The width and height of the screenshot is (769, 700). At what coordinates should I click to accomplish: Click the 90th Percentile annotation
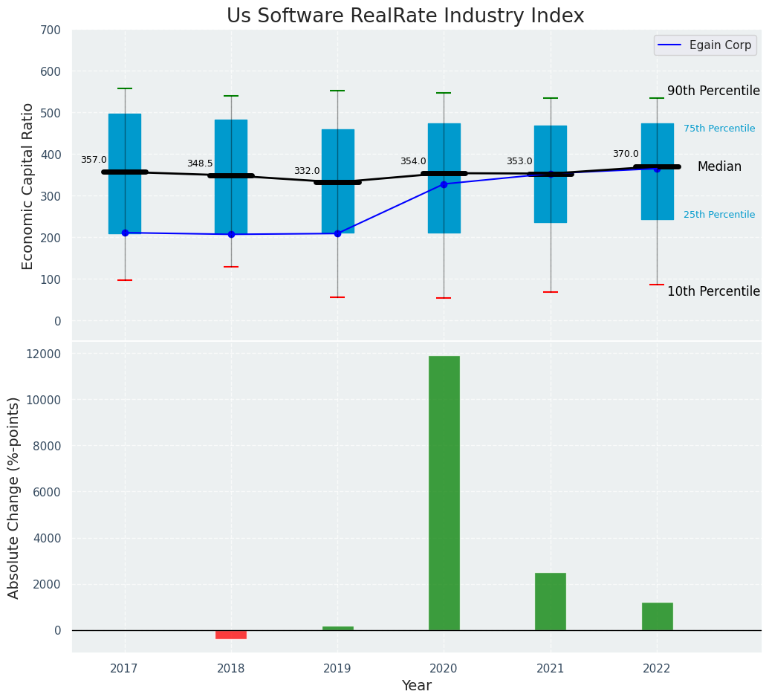tap(713, 91)
